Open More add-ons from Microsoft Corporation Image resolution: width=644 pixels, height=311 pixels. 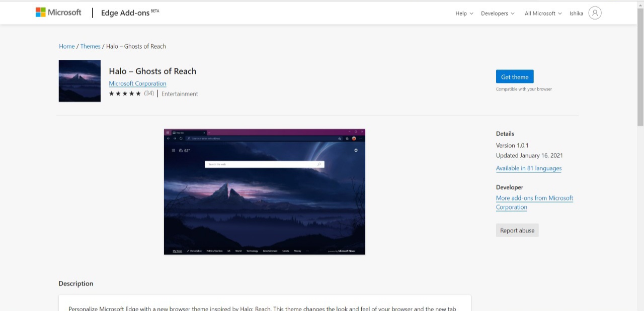point(534,202)
